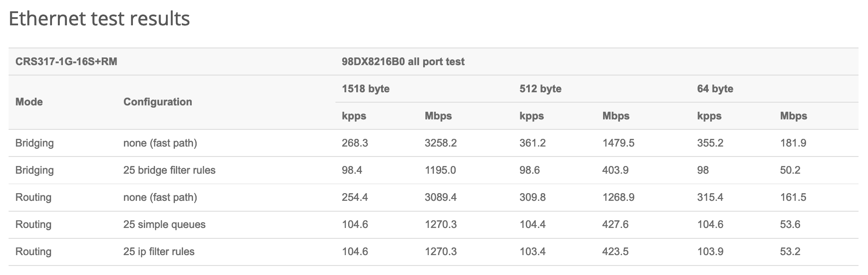Select the 1479.5 Mbps value
Image resolution: width=868 pixels, height=275 pixels.
618,143
